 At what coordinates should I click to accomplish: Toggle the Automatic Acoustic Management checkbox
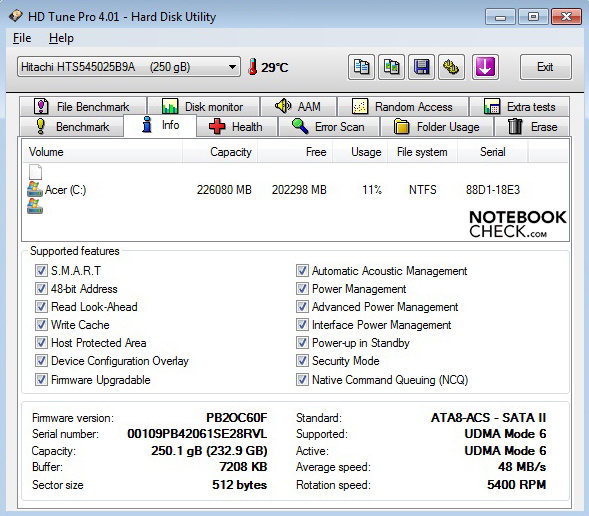pos(302,270)
